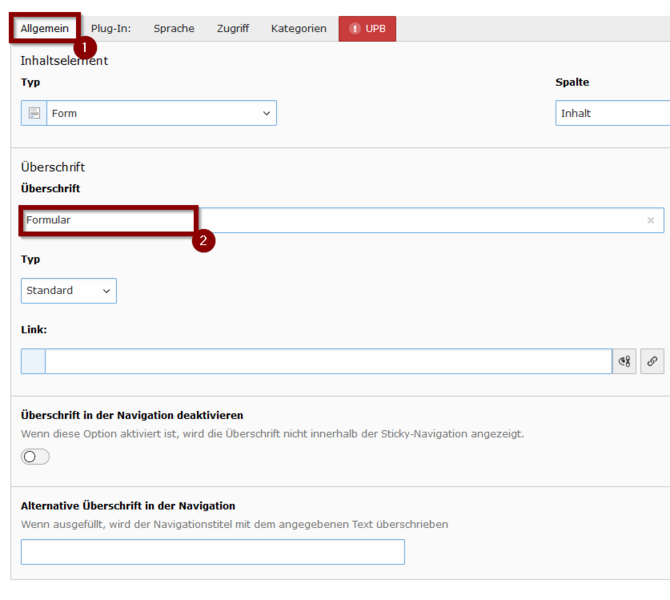Click into the Link input field

point(329,361)
